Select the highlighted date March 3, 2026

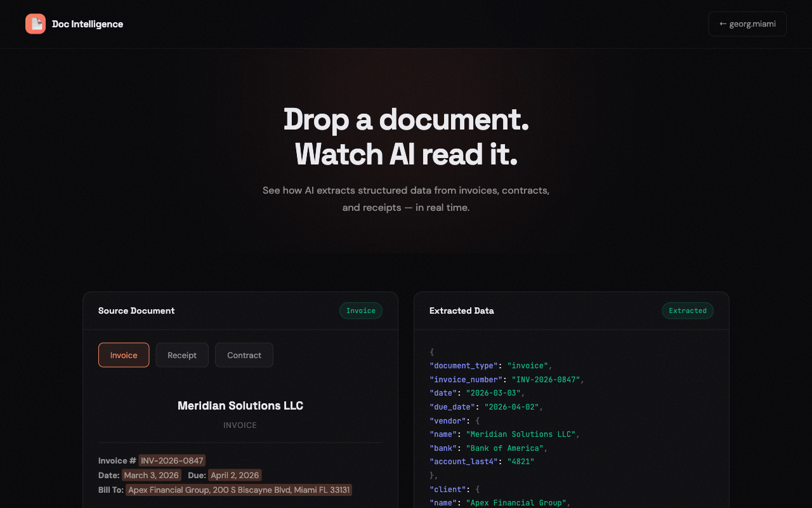151,475
